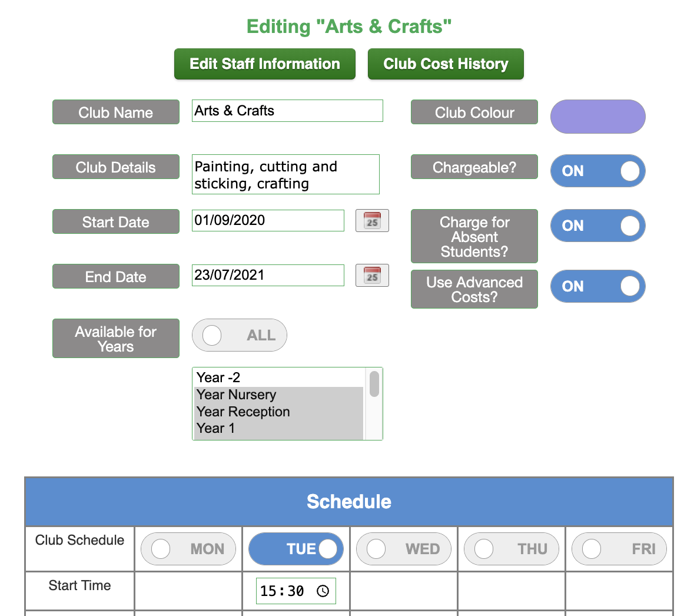Enable the THU schedule toggle
684x616 pixels.
[512, 549]
